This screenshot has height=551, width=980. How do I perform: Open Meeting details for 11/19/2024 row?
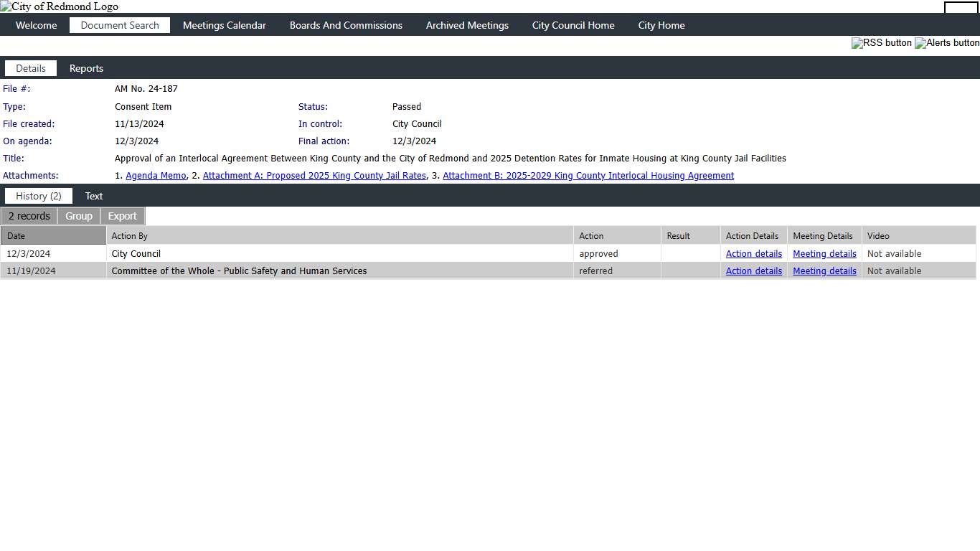[x=824, y=271]
